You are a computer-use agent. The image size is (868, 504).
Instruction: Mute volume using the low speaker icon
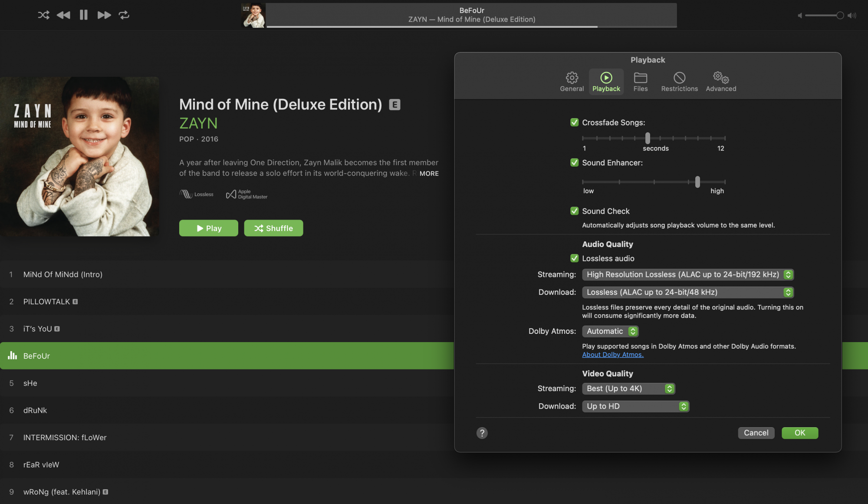coord(799,16)
